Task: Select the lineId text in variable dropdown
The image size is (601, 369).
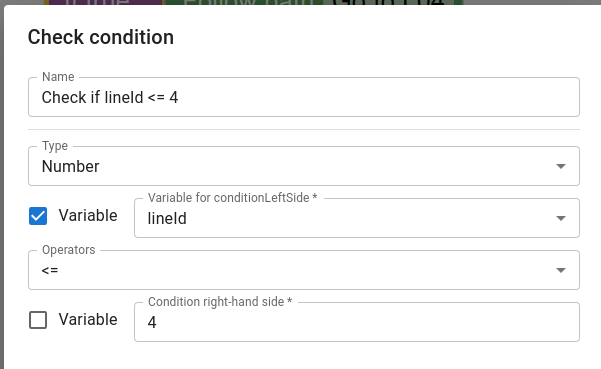Action: point(167,218)
